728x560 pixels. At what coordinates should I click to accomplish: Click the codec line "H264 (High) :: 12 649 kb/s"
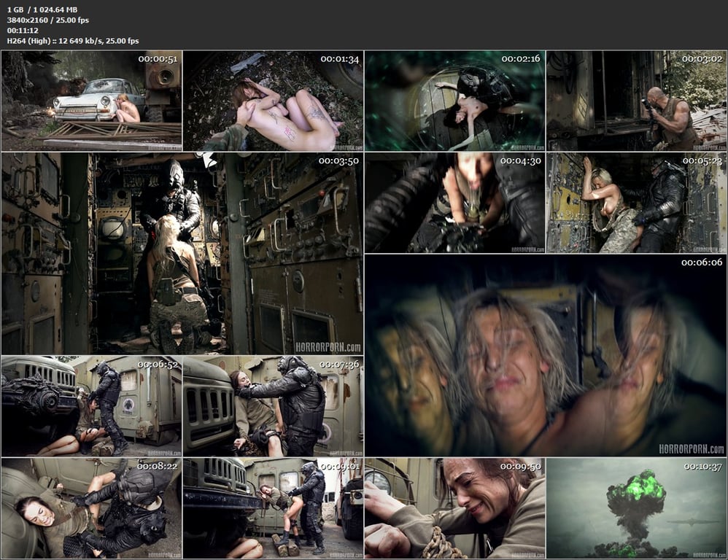coord(73,41)
